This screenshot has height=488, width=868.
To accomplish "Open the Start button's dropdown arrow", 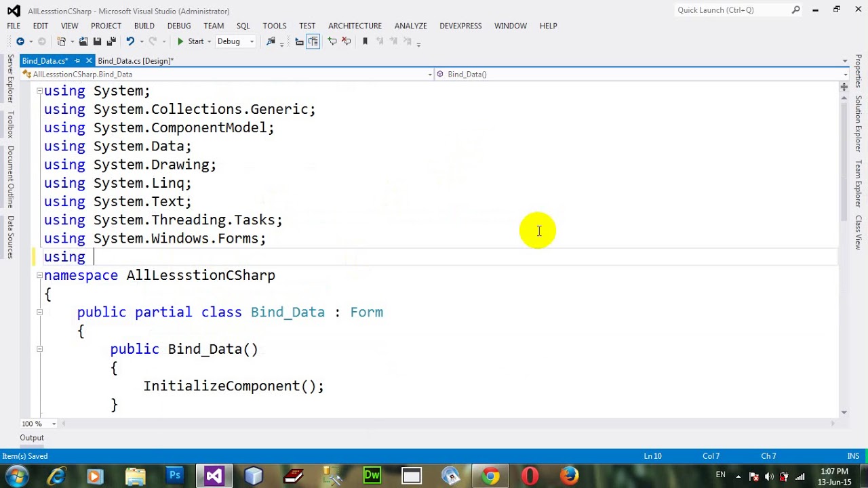I will pos(210,42).
